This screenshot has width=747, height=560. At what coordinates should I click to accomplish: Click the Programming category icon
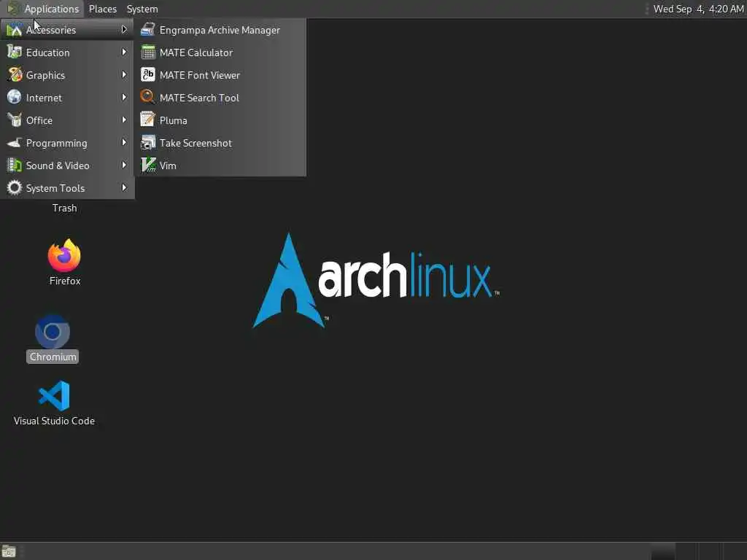point(15,142)
